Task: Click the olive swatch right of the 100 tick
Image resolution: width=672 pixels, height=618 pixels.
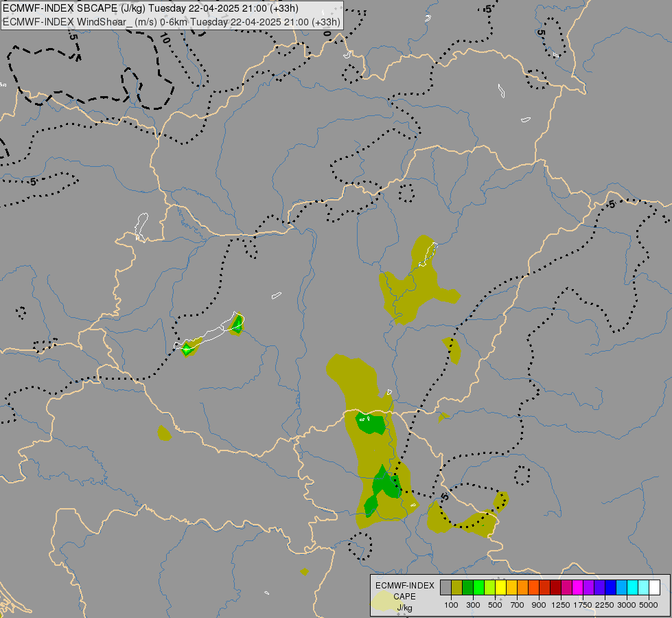Action: 457,588
